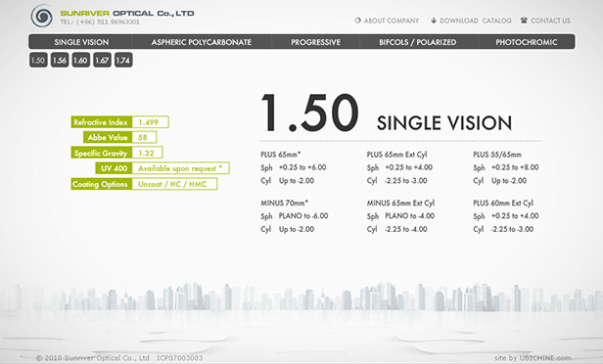Click the MINUS 65mm Ext Cyl heading
603x364 pixels.
pyautogui.click(x=400, y=203)
